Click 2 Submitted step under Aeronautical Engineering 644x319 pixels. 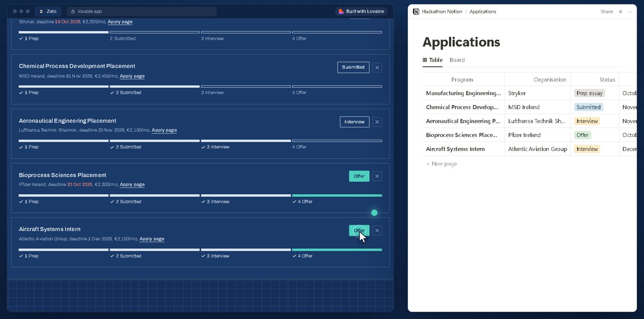[x=155, y=145]
